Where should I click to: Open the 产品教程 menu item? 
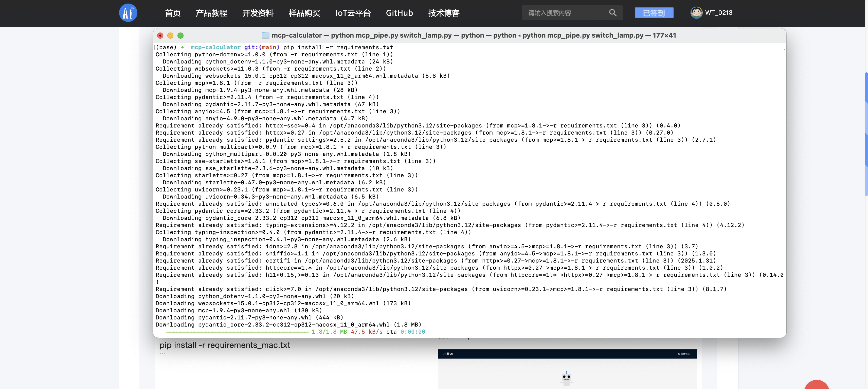click(x=211, y=13)
